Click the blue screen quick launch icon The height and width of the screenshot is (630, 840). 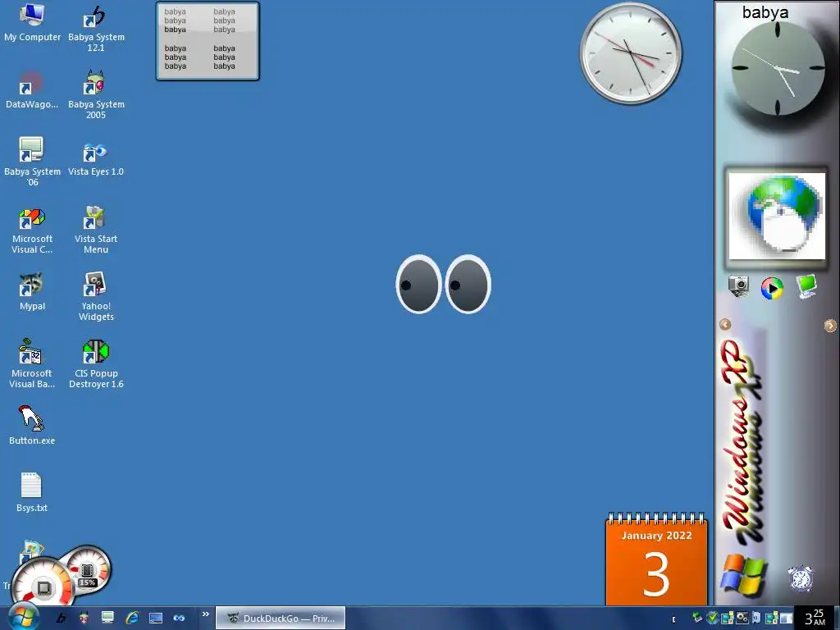pos(155,619)
